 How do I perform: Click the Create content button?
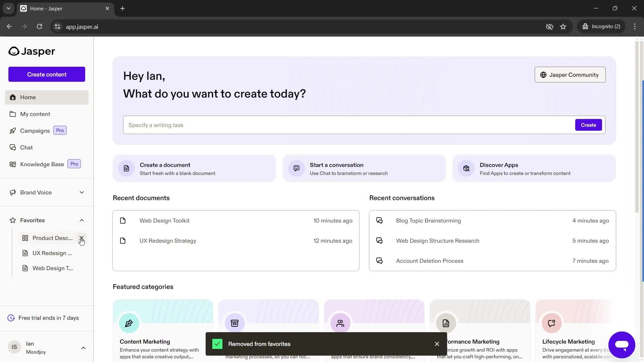pos(47,74)
